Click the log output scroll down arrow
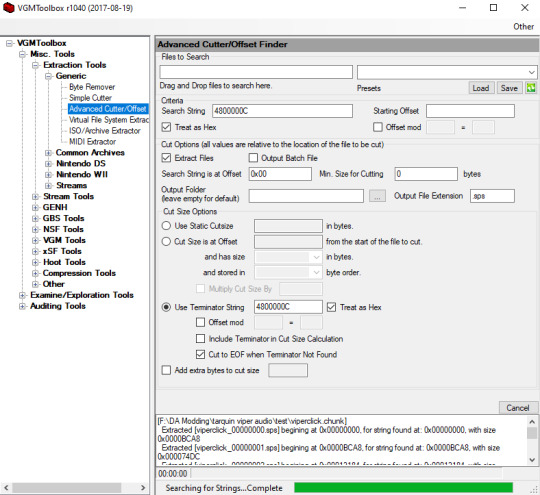540x495 pixels. click(x=532, y=460)
